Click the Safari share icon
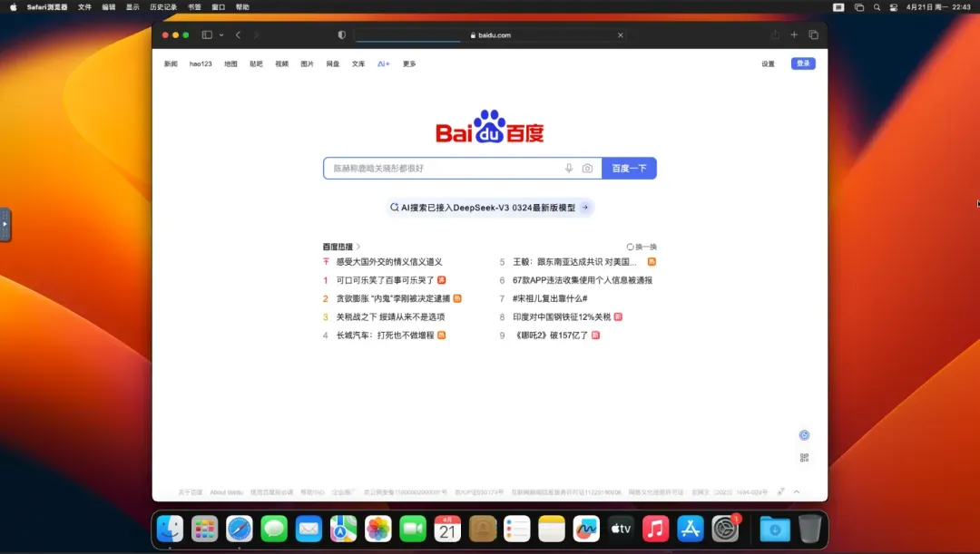 (x=775, y=35)
